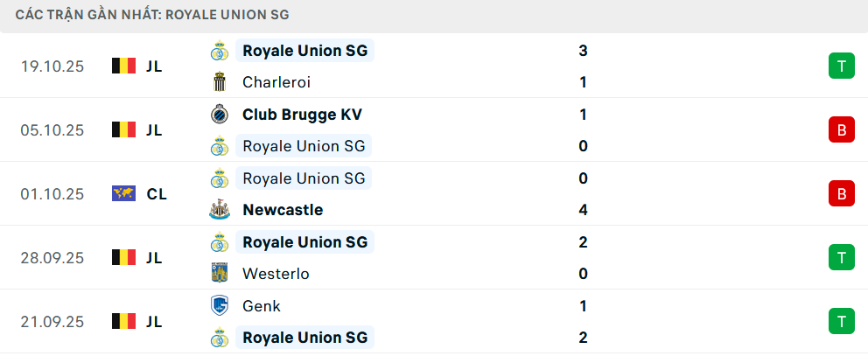Open the Club Brugge KV team link
868x356 pixels.
click(x=302, y=115)
